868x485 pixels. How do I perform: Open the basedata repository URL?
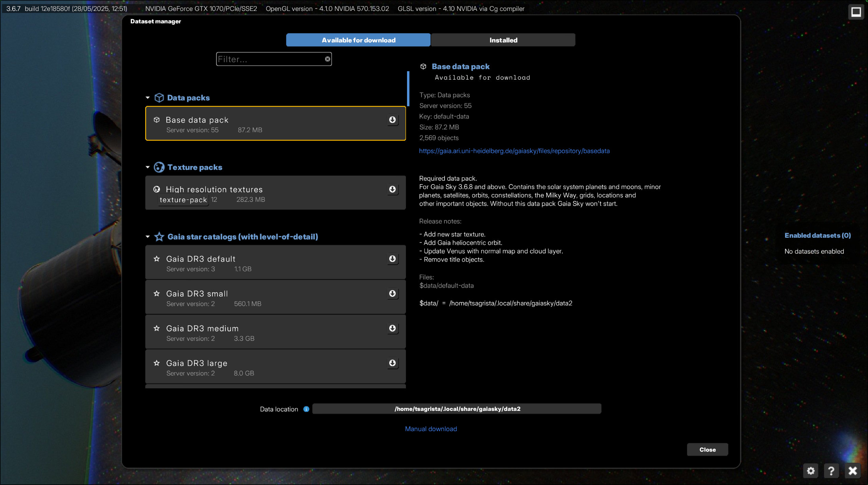(x=514, y=151)
